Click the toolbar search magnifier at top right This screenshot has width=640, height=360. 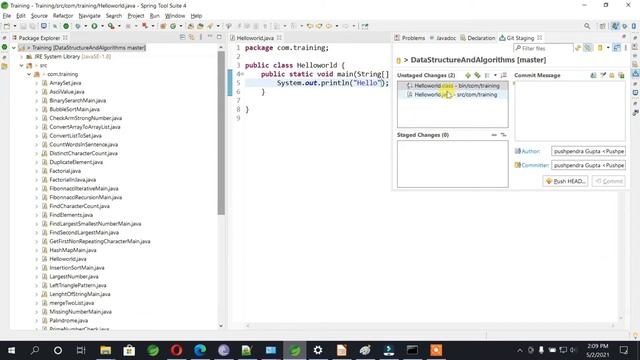point(587,26)
